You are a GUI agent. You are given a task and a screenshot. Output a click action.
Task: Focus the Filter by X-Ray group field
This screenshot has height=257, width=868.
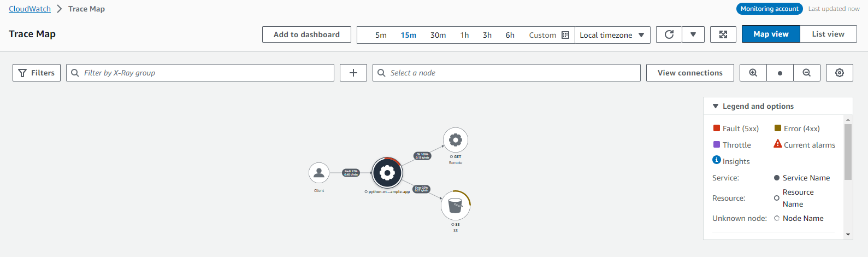(x=200, y=73)
